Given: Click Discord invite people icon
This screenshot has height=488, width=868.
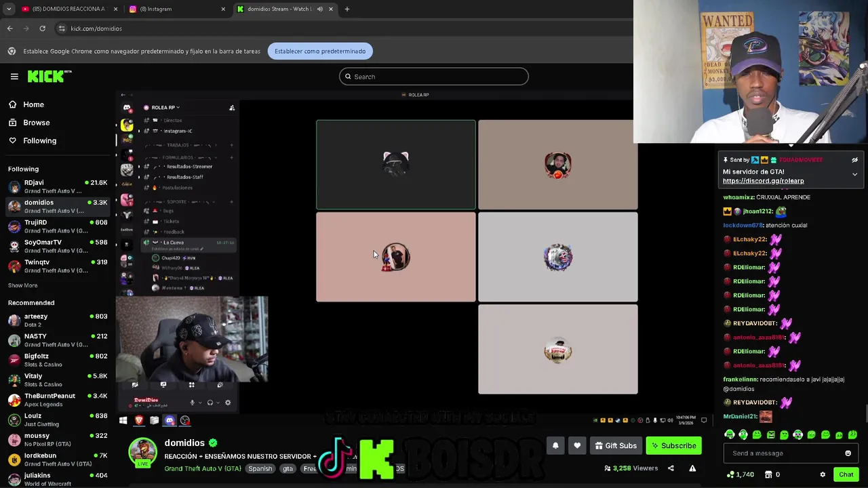Looking at the screenshot, I should click(x=232, y=107).
